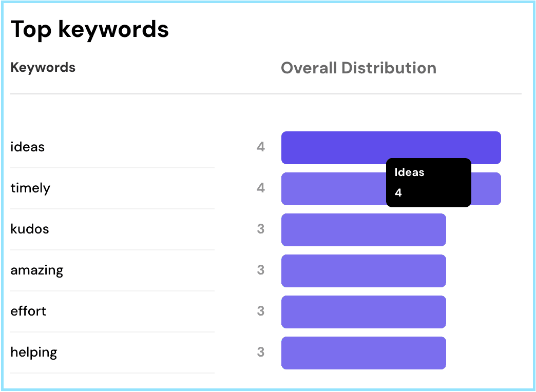
Task: Select the kudos distribution bar
Action: pyautogui.click(x=363, y=230)
